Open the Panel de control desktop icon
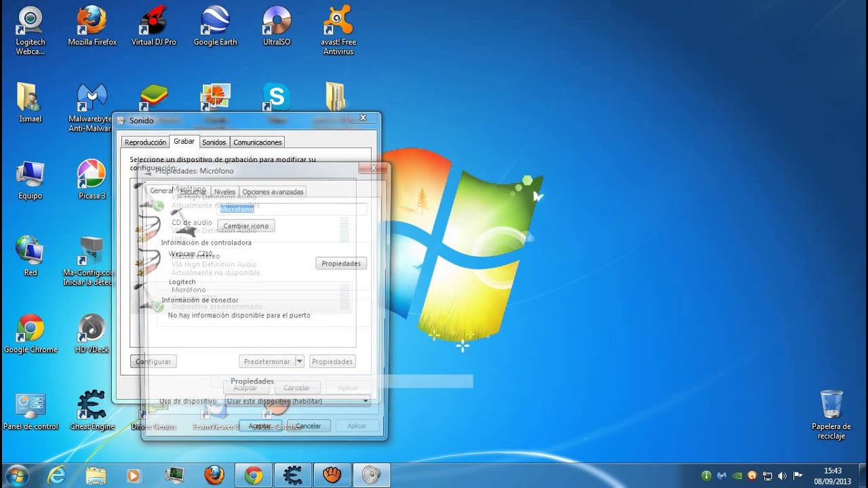The width and height of the screenshot is (868, 488). click(31, 411)
